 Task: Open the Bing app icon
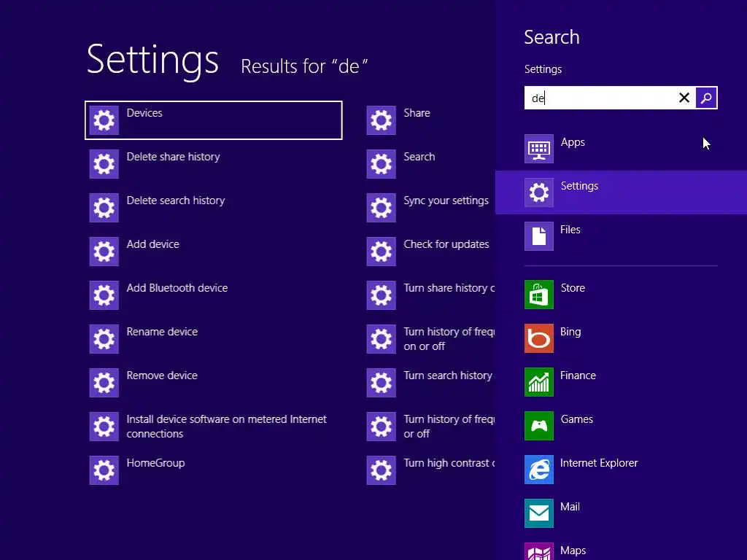click(x=539, y=338)
